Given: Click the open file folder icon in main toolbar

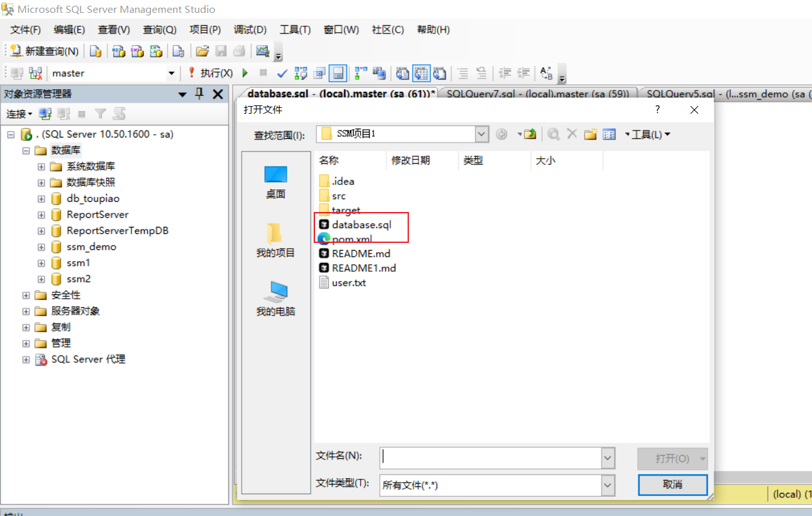Looking at the screenshot, I should pos(203,51).
